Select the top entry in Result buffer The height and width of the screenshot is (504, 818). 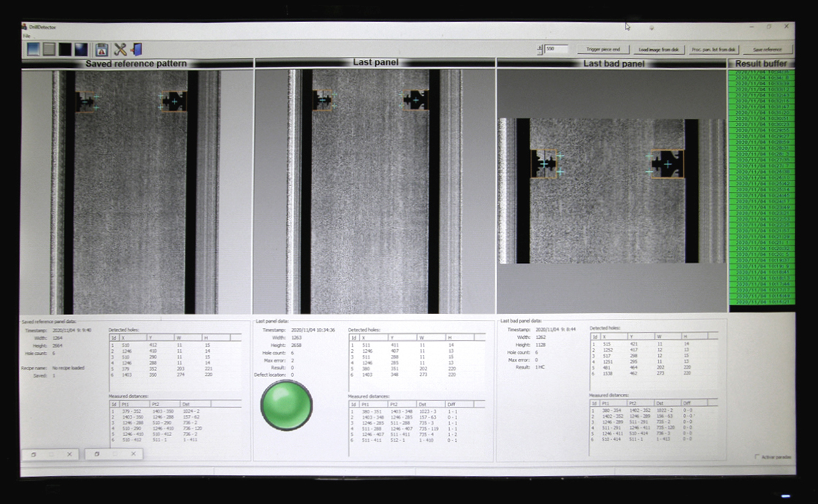click(x=761, y=72)
